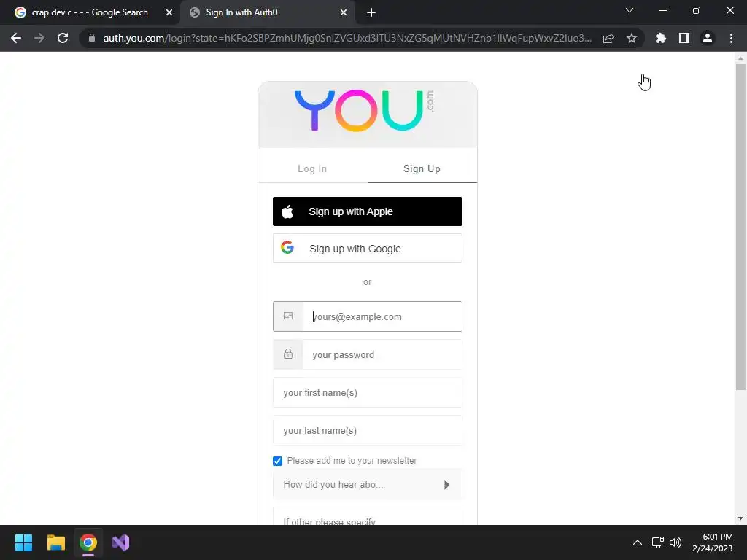Image resolution: width=747 pixels, height=560 pixels.
Task: Focus the first name(s) field
Action: pyautogui.click(x=368, y=393)
